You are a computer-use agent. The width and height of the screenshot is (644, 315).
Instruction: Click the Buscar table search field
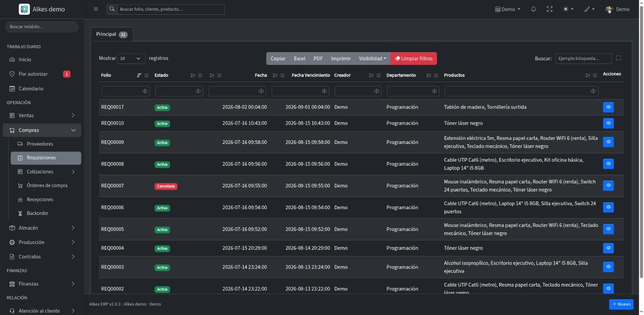coord(583,59)
